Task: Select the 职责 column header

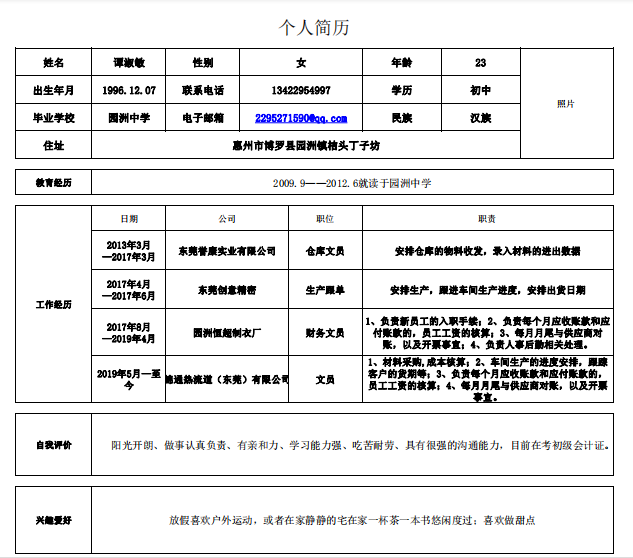Action: (x=487, y=218)
